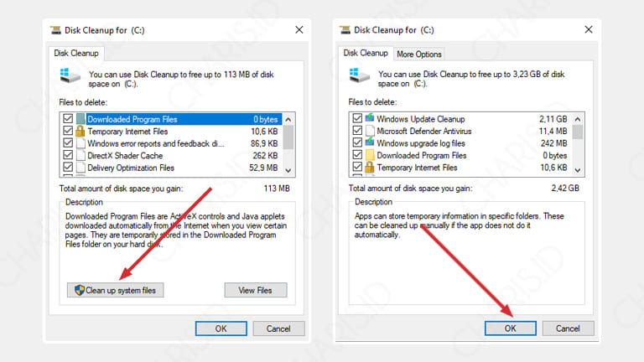This screenshot has height=362, width=644.
Task: Uncheck Windows upgrade log files checkbox
Action: [357, 142]
